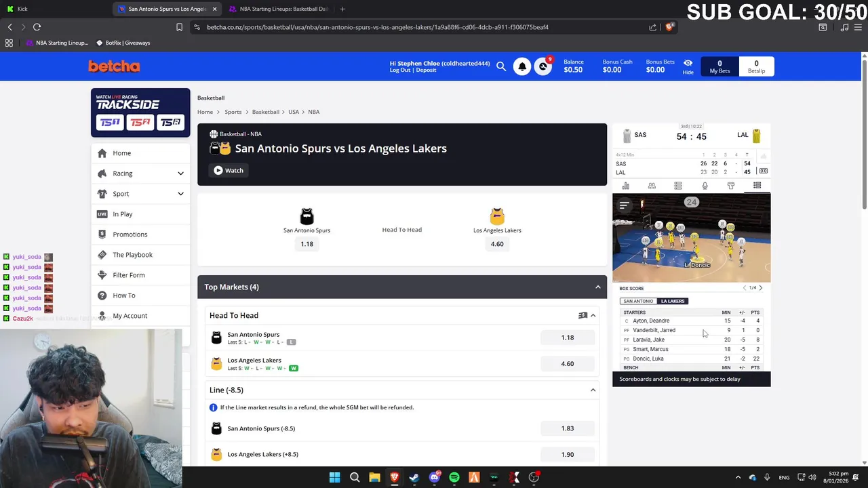
Task: Open court tracker hamburger menu
Action: [x=624, y=205]
